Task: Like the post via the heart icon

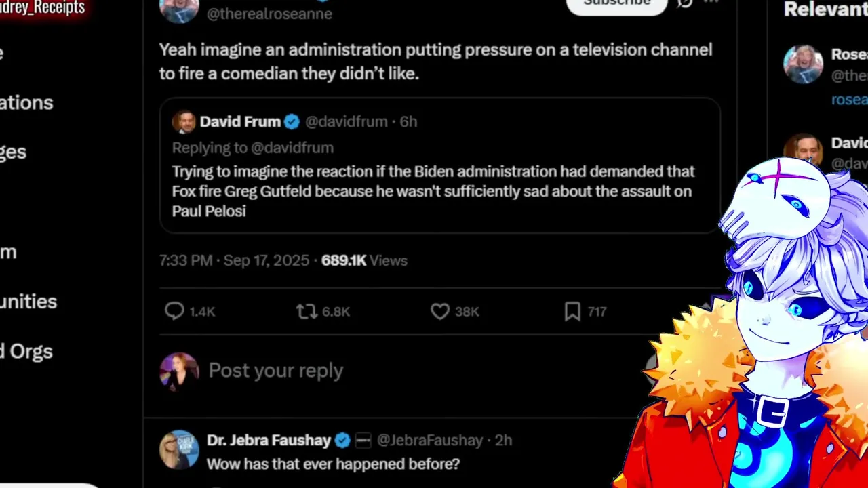Action: (x=440, y=311)
